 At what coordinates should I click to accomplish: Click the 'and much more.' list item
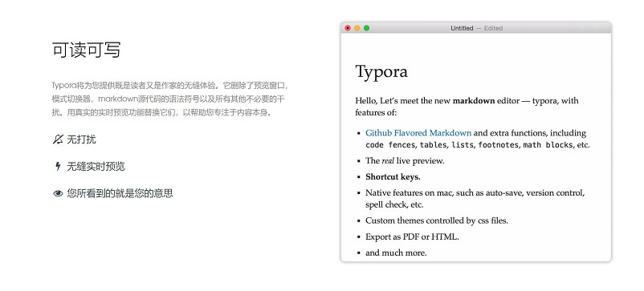[396, 253]
